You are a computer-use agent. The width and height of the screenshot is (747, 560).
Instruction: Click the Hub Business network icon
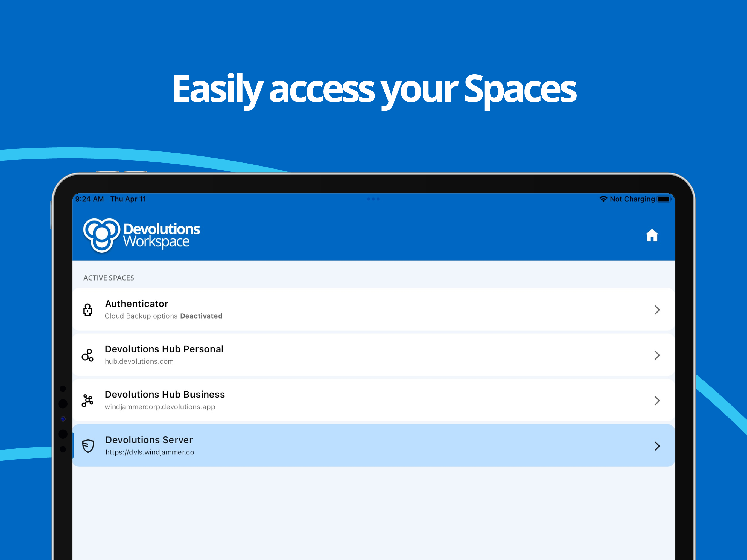click(87, 401)
